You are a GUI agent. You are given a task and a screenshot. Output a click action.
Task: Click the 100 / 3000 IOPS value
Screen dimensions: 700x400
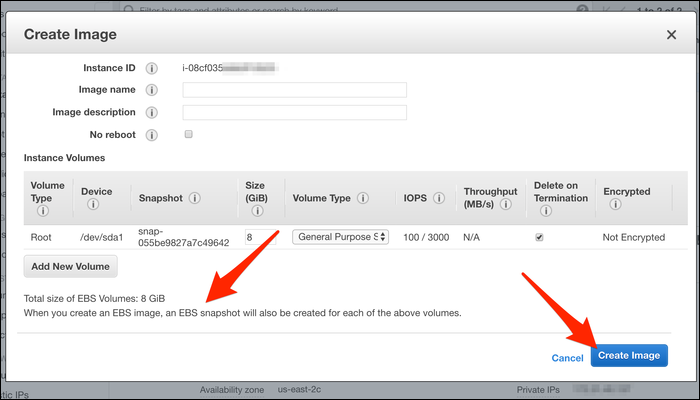[426, 238]
